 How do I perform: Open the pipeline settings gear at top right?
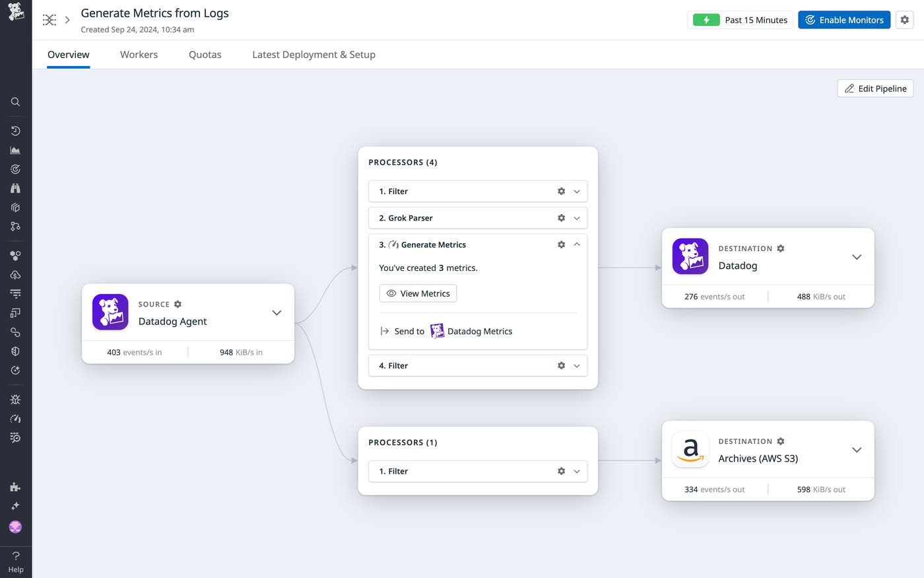click(905, 20)
